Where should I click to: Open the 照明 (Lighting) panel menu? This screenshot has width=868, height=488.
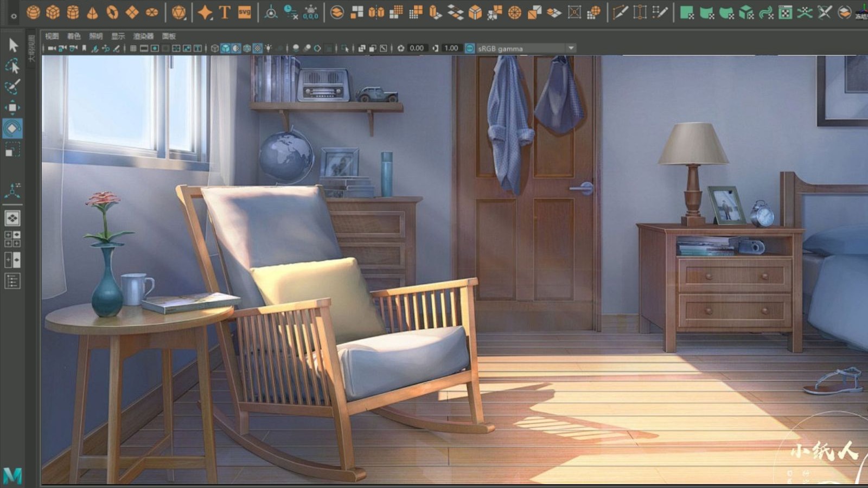tap(96, 36)
